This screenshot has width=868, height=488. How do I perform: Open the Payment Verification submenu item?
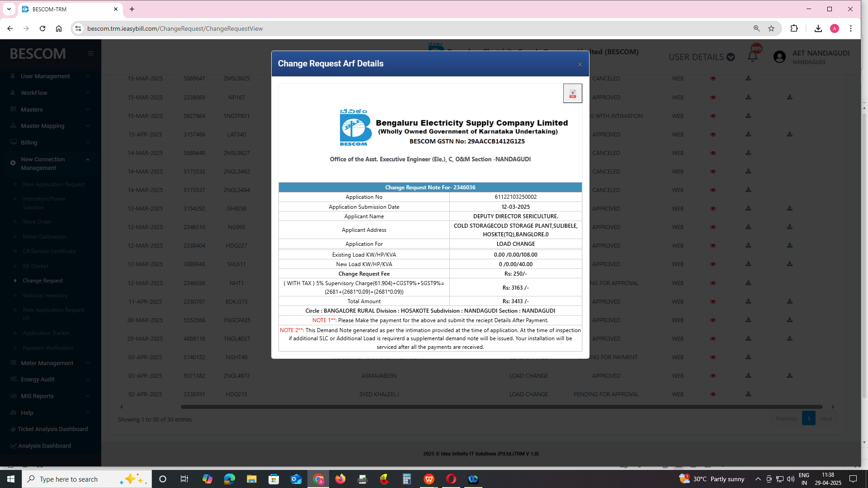48,348
